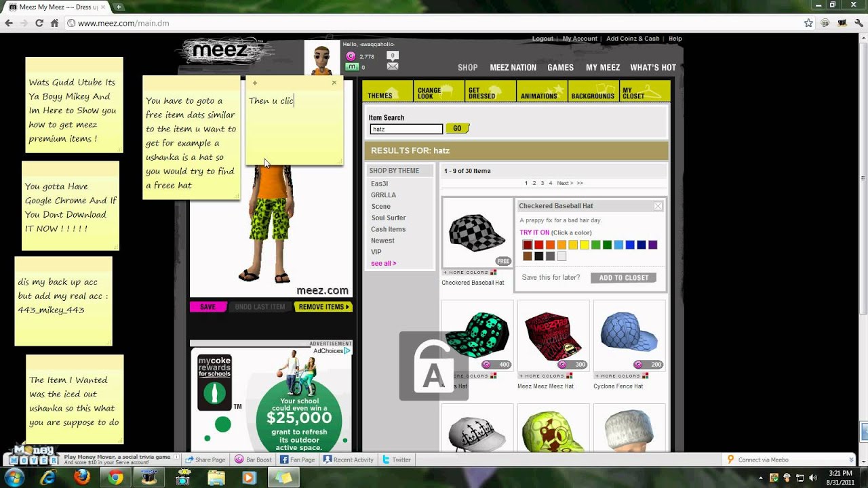Open the Change Look tab

pyautogui.click(x=439, y=92)
